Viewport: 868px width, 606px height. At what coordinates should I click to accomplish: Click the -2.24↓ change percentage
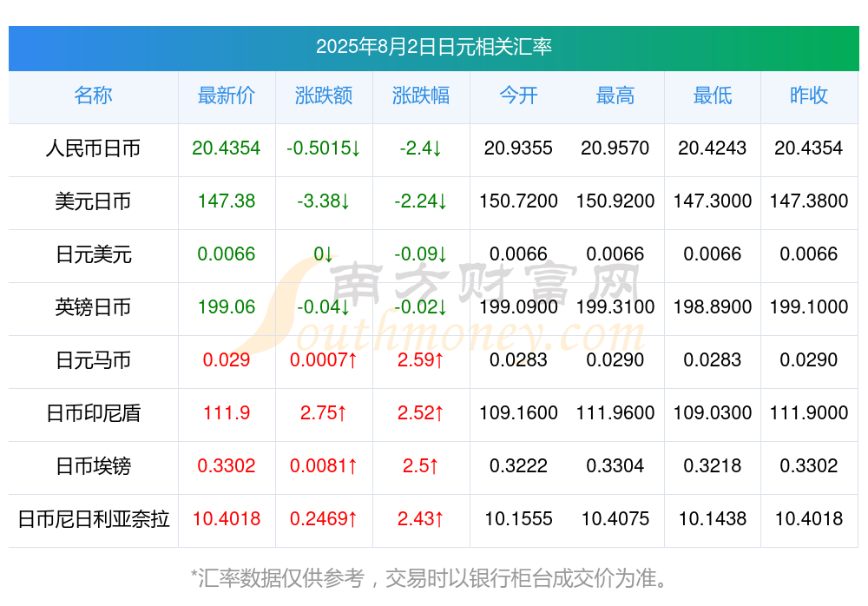tap(421, 201)
